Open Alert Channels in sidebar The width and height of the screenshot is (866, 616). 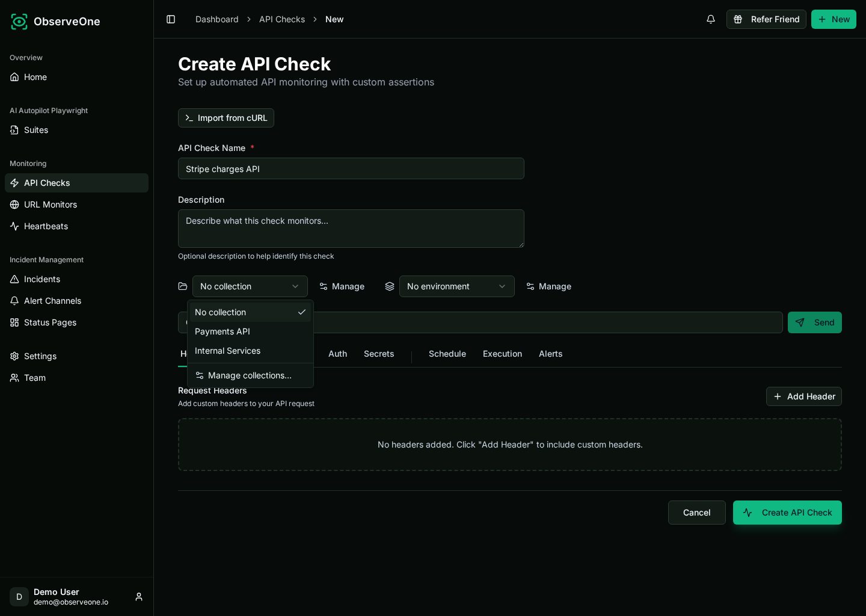(76, 301)
